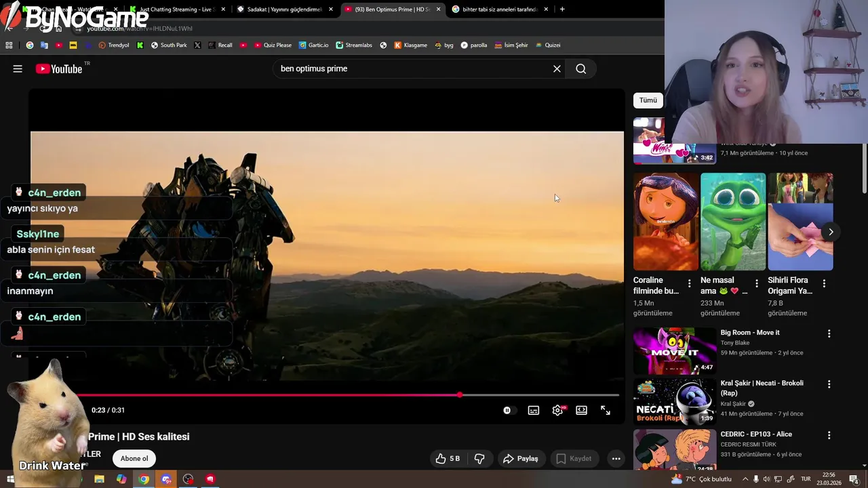Viewport: 868px width, 488px height.
Task: Open volume control in system tray
Action: tap(767, 479)
